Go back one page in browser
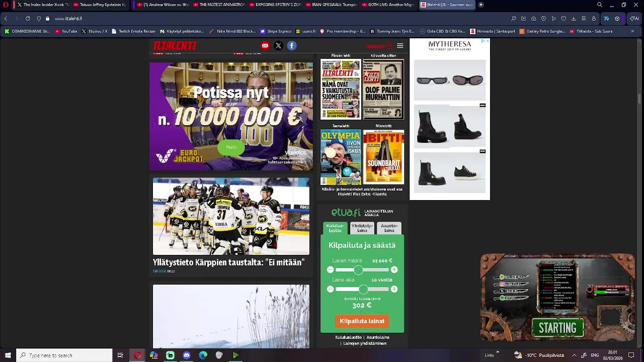The image size is (644, 362). coord(6,19)
